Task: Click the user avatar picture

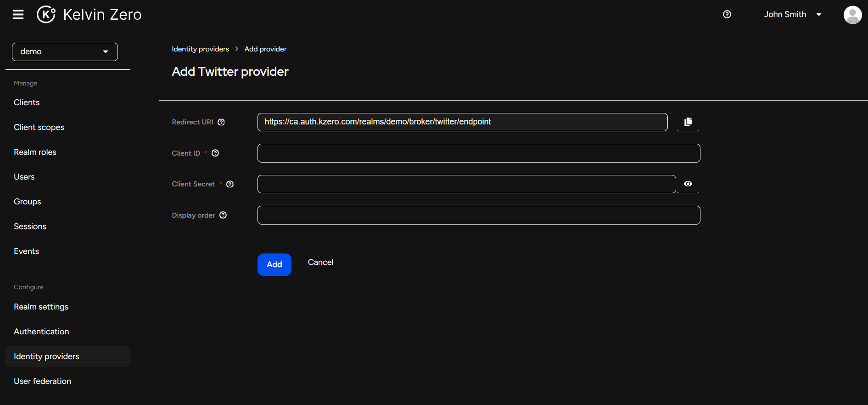Action: pos(852,15)
